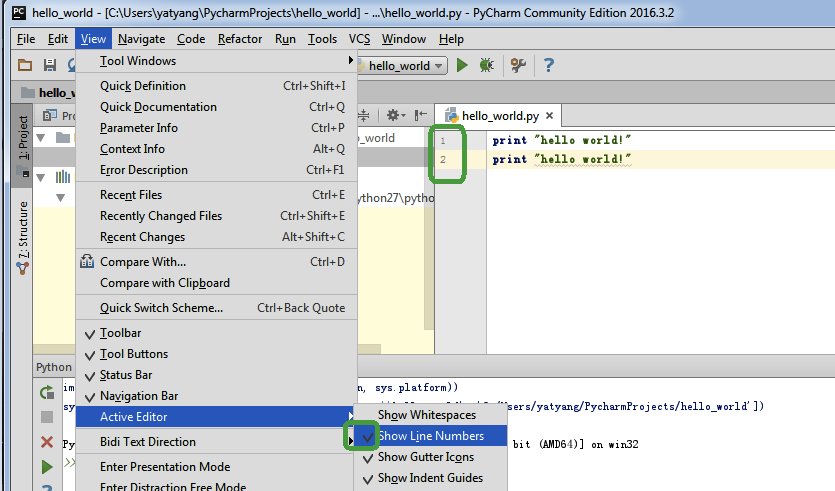The height and width of the screenshot is (491, 835).
Task: Open the Tools menu
Action: 322,39
